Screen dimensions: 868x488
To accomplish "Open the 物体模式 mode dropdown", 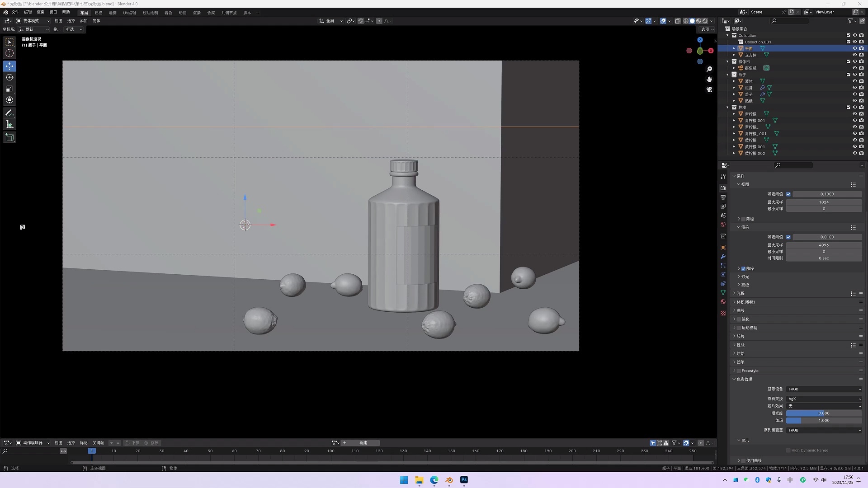I will pyautogui.click(x=34, y=21).
